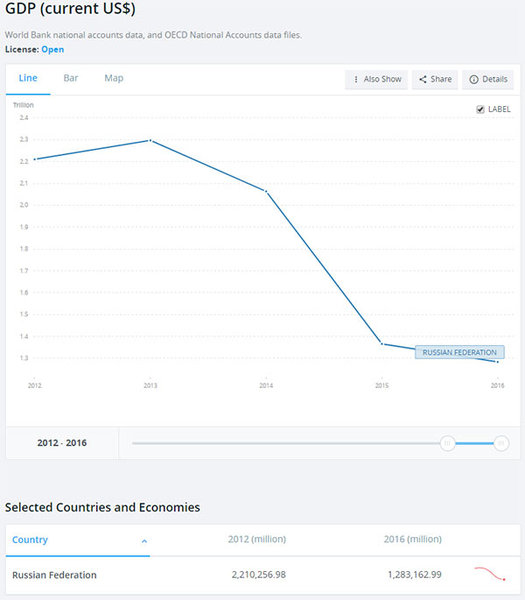Click the 2016 end point of the line
Viewport: 525px width, 600px height.
[497, 362]
